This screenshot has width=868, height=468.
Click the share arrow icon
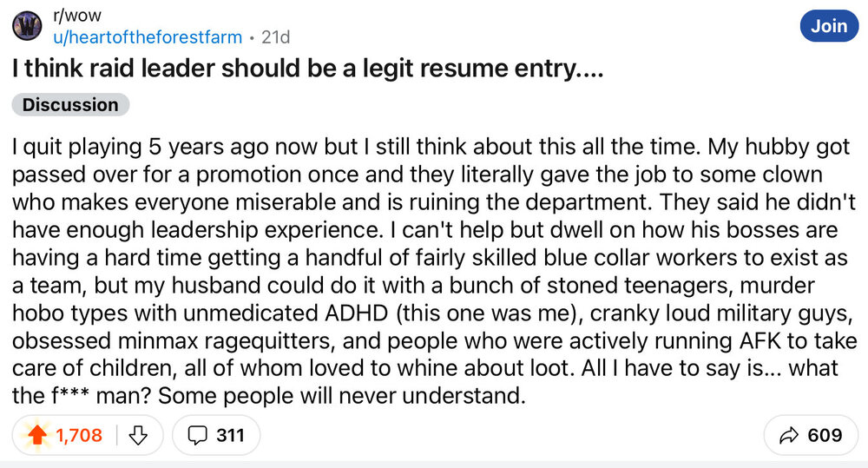point(789,435)
